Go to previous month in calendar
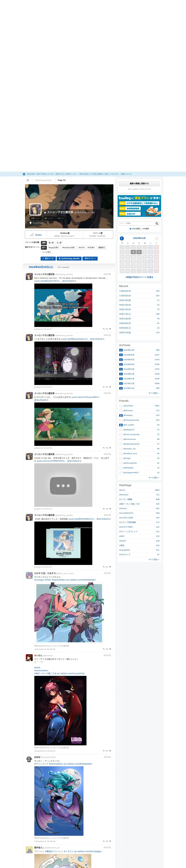 tap(122, 238)
